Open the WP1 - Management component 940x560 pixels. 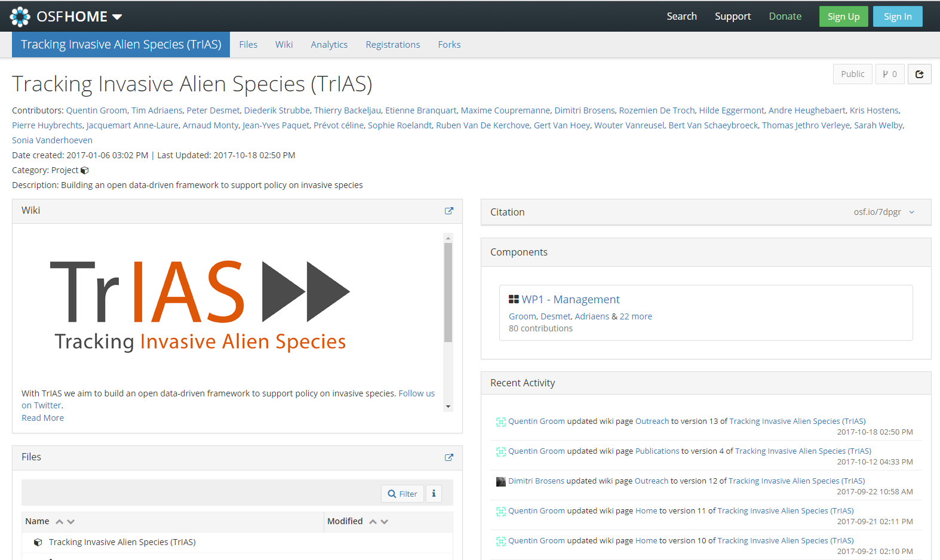[571, 299]
